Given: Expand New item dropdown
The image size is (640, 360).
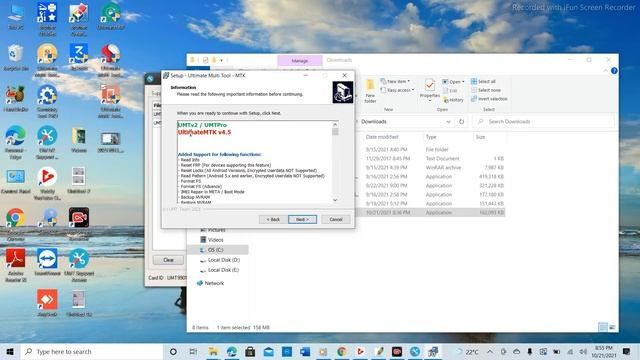Looking at the screenshot, I should [x=395, y=81].
